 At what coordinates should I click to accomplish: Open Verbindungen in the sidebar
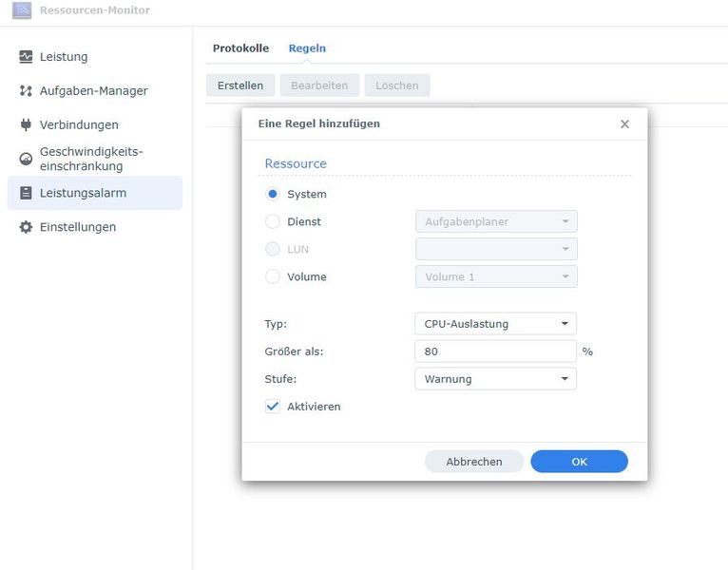click(95, 124)
